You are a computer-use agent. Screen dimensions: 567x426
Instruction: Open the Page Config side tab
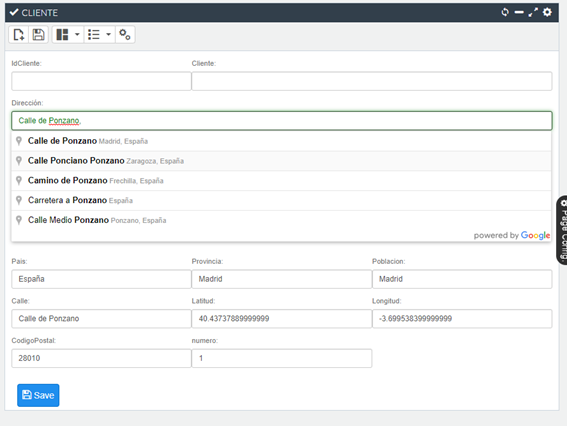562,230
